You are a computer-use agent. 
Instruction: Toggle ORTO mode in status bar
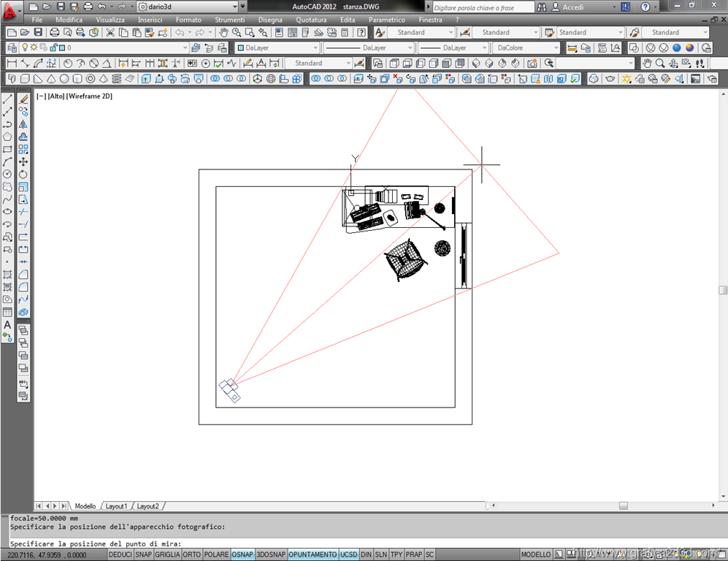click(x=192, y=555)
